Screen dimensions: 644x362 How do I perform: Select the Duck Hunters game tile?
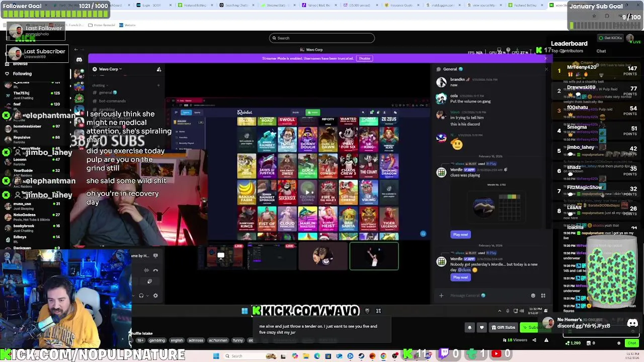[x=307, y=166]
